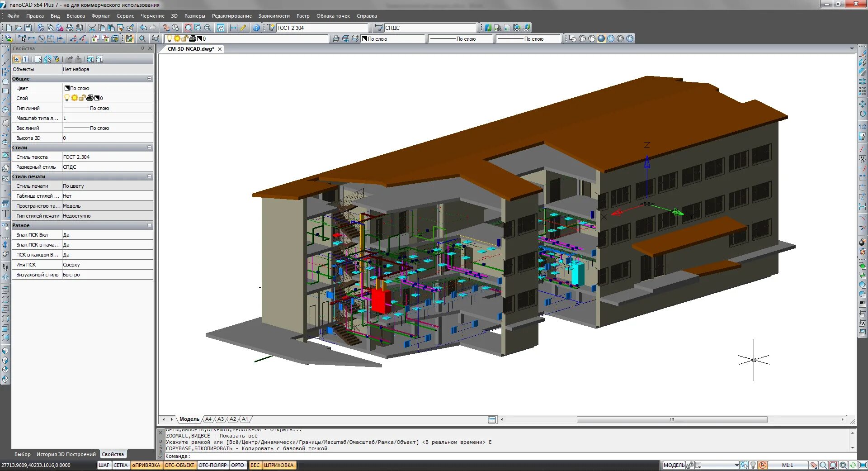This screenshot has height=471, width=868.
Task: Open the Файл menu
Action: click(x=13, y=16)
